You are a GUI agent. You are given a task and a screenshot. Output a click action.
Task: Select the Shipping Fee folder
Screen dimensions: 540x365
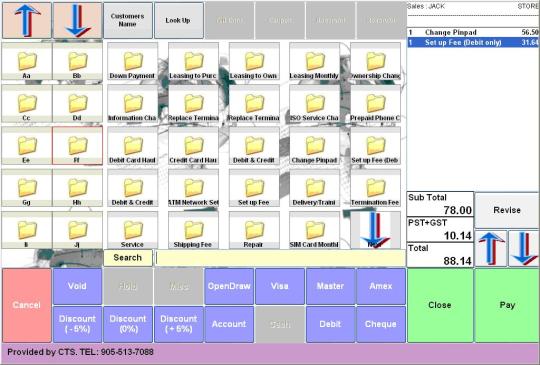tap(193, 230)
